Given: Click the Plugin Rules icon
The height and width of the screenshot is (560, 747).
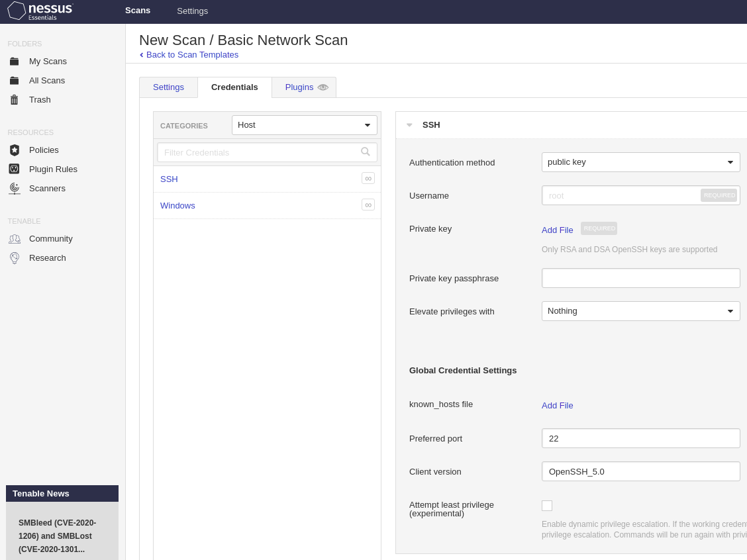Looking at the screenshot, I should (x=14, y=169).
